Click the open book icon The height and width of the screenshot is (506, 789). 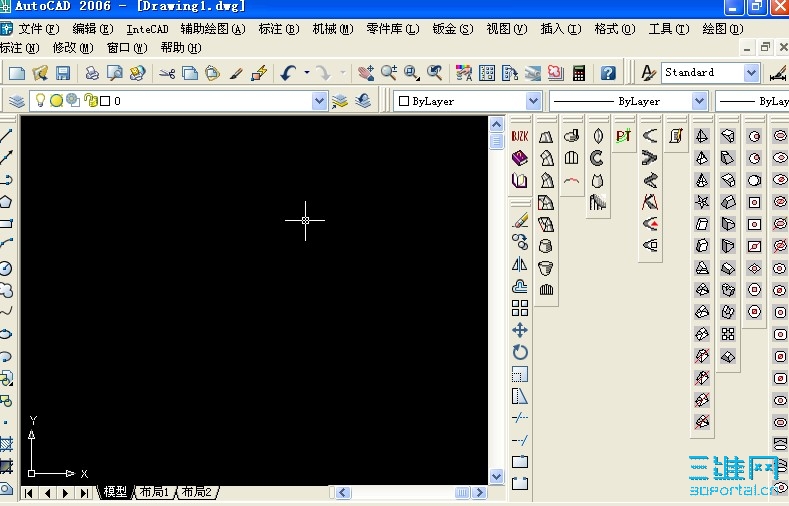point(520,180)
